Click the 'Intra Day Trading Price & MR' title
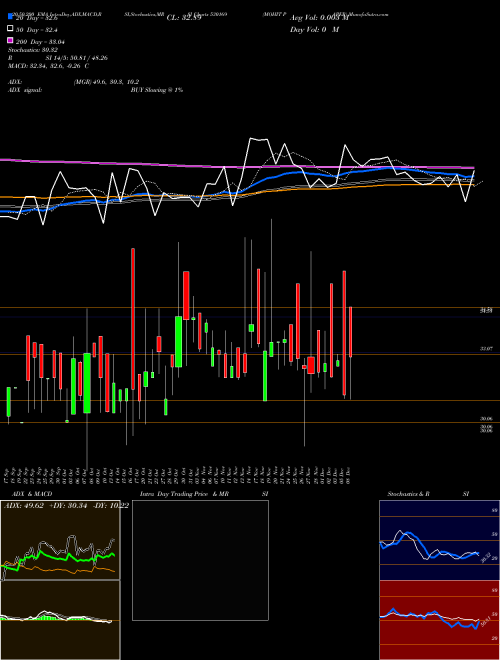This screenshot has height=660, width=500. tap(184, 494)
